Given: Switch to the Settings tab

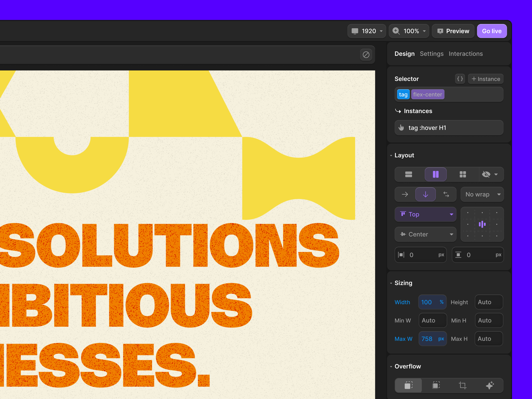Looking at the screenshot, I should click(431, 54).
